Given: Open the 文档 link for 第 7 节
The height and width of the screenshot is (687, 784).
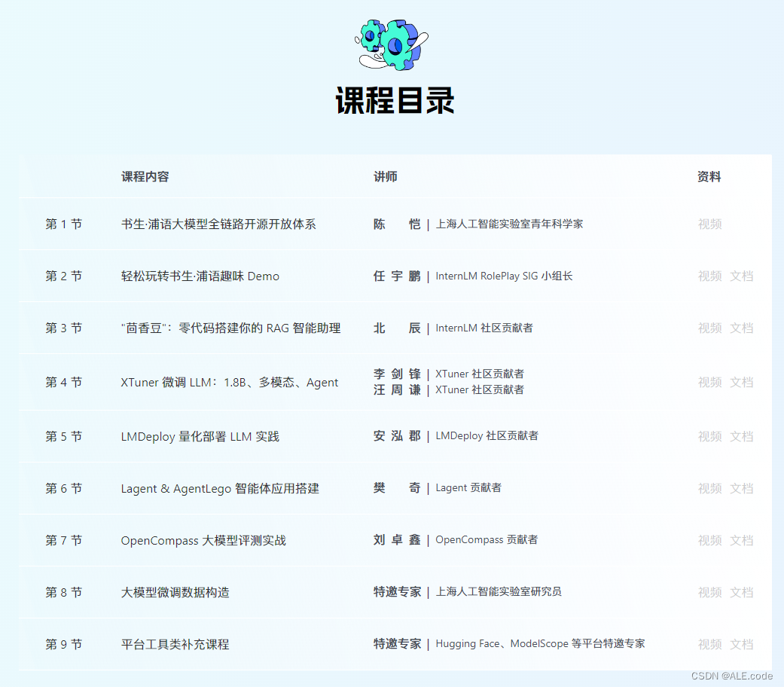Looking at the screenshot, I should [x=741, y=541].
